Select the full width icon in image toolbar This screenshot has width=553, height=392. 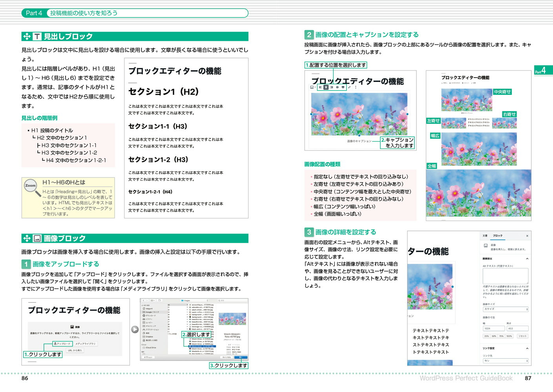[343, 87]
